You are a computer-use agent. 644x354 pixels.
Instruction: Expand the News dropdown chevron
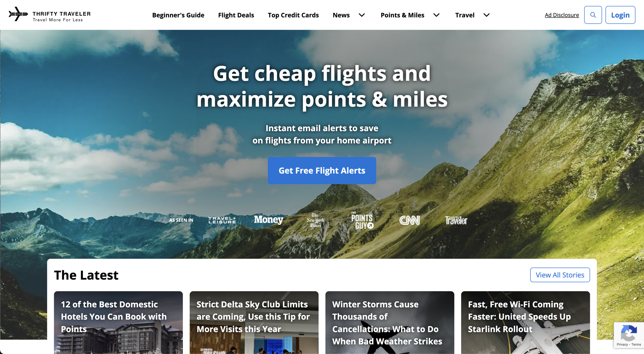pos(362,15)
